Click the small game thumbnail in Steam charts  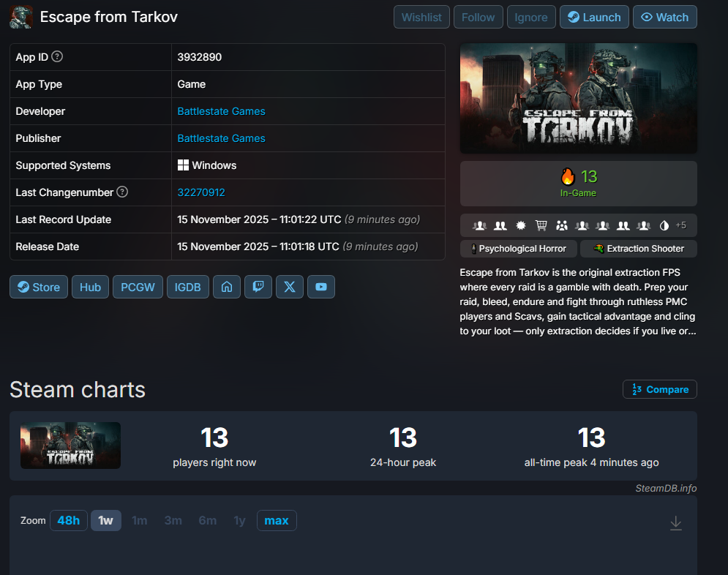pyautogui.click(x=70, y=446)
